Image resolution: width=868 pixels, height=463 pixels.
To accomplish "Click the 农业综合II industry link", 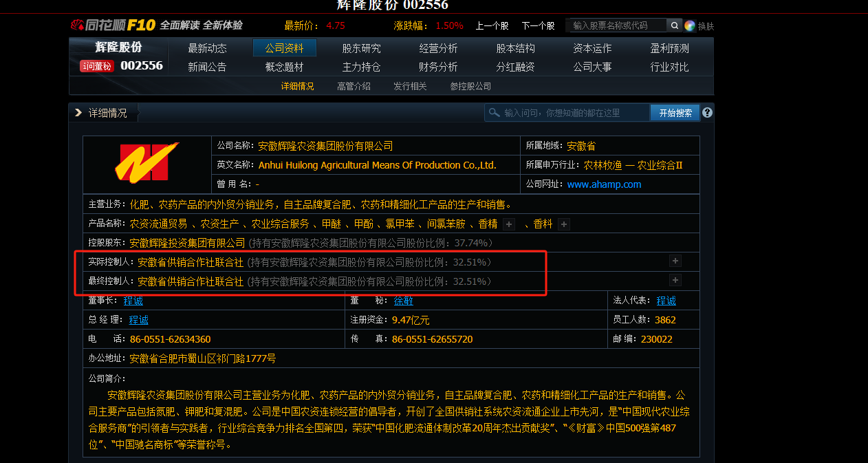I will click(x=660, y=165).
